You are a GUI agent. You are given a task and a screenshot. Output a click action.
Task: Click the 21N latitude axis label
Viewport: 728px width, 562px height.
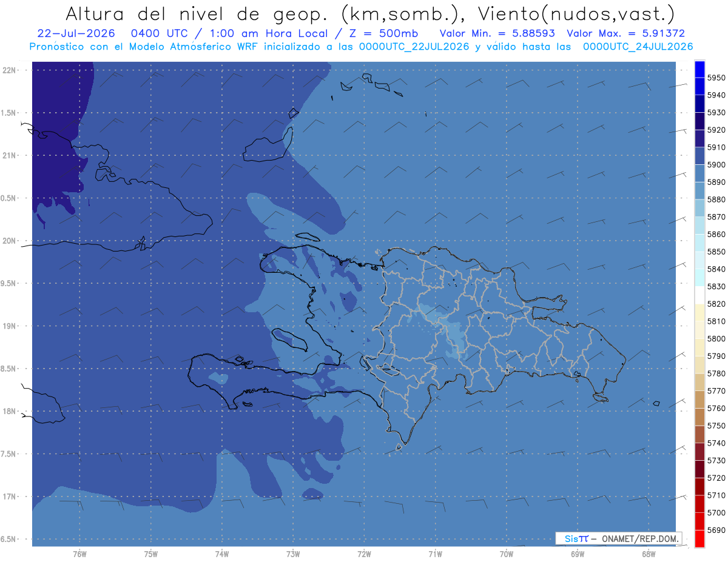click(x=9, y=155)
